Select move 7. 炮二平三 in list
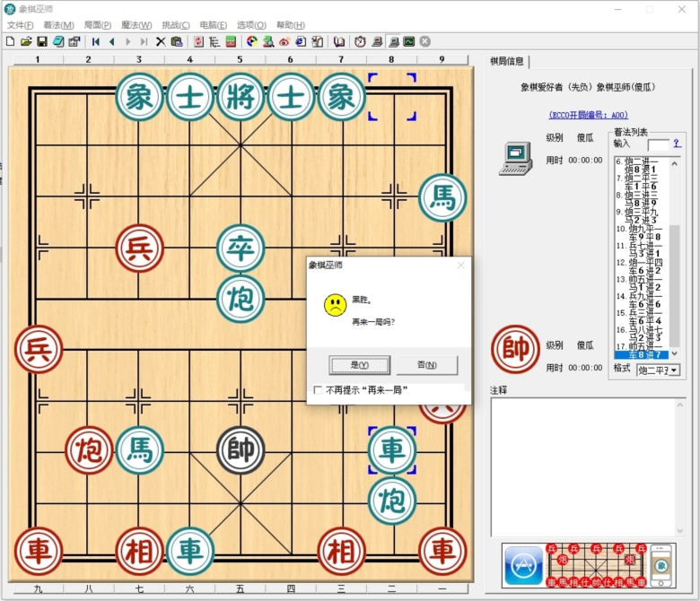 641,178
